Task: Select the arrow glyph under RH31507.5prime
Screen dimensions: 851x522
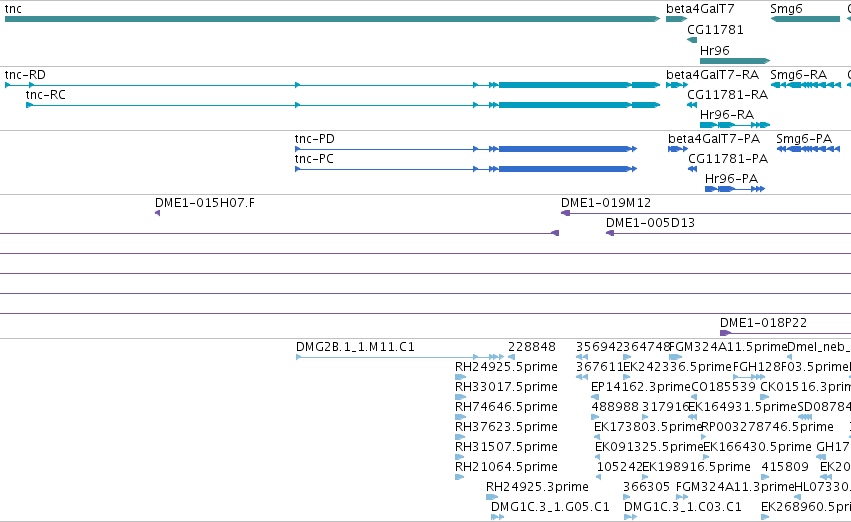Action: [x=460, y=457]
